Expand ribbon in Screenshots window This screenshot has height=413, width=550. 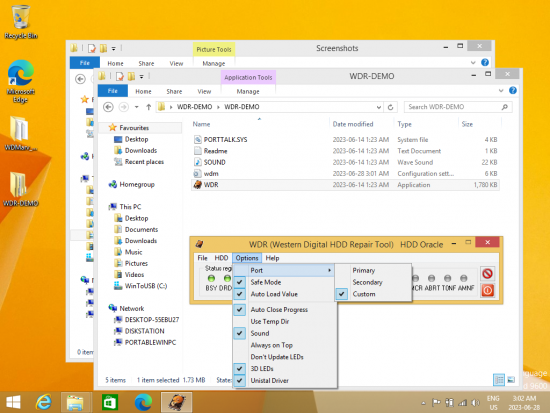tap(473, 63)
